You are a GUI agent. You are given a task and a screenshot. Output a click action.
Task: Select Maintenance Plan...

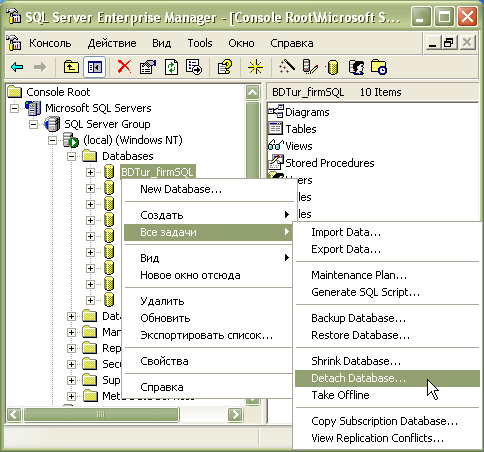pyautogui.click(x=387, y=275)
